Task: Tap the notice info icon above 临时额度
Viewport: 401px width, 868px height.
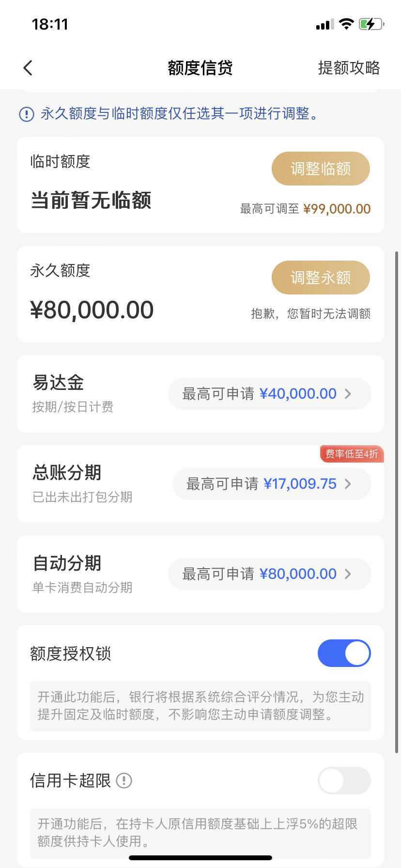Action: click(26, 114)
